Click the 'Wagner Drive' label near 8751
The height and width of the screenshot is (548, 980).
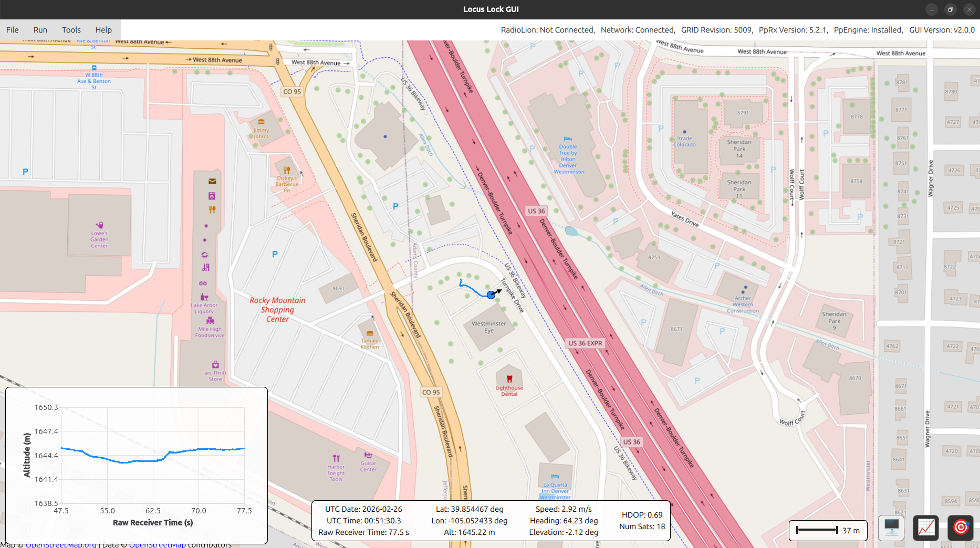coord(931,178)
